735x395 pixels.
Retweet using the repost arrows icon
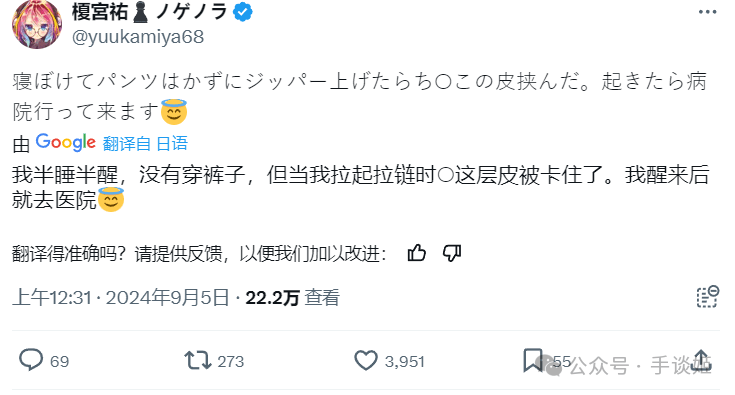(198, 361)
